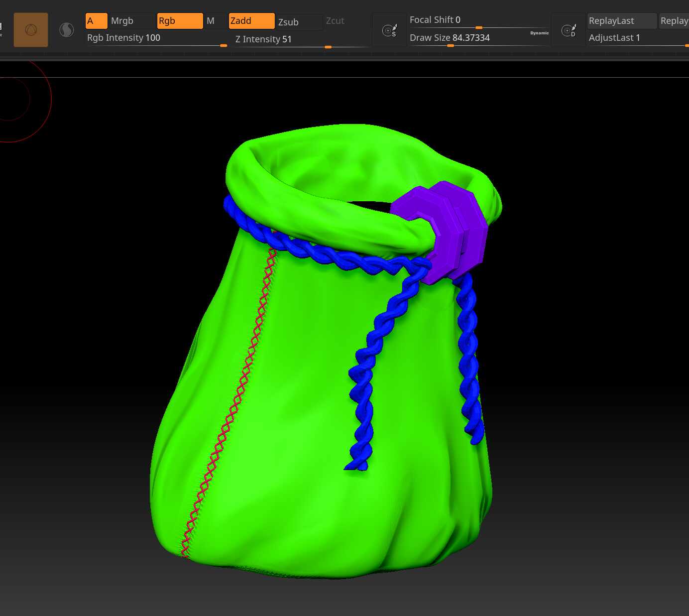Click the Z Intensity slider
This screenshot has width=689, height=616.
(302, 40)
